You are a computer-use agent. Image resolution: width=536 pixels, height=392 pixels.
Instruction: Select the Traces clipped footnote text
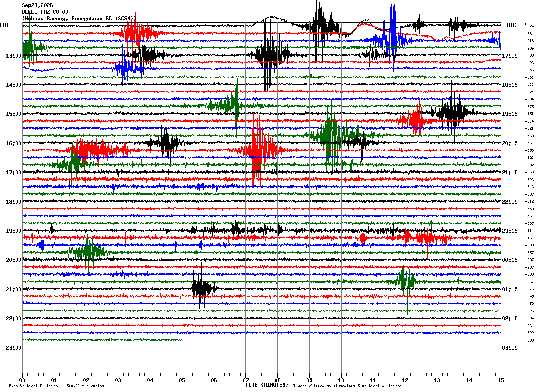(x=347, y=386)
